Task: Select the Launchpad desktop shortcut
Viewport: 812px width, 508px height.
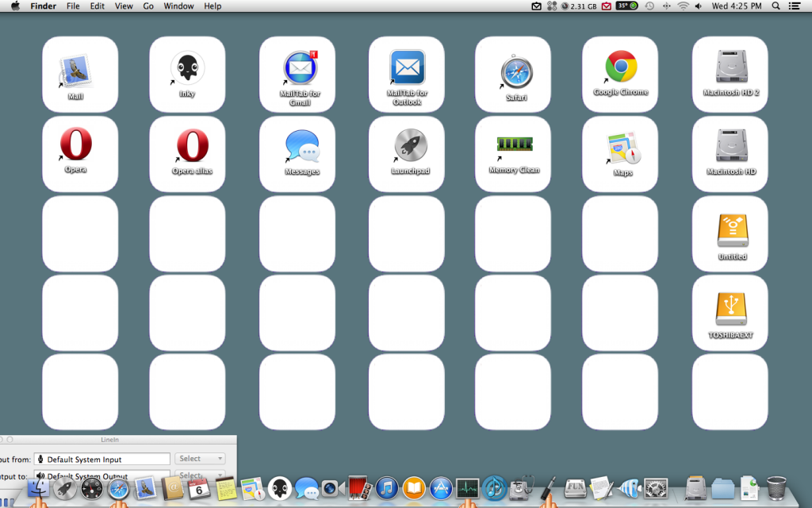Action: [x=410, y=145]
